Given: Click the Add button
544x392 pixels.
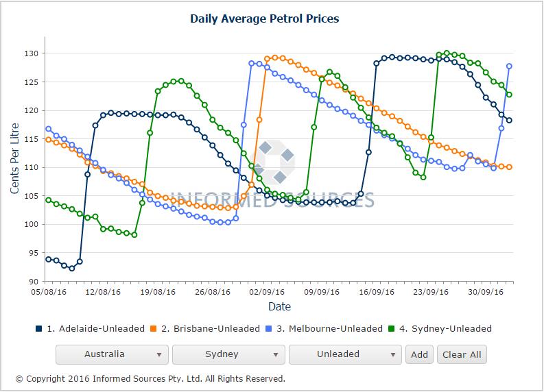Looking at the screenshot, I should click(419, 354).
